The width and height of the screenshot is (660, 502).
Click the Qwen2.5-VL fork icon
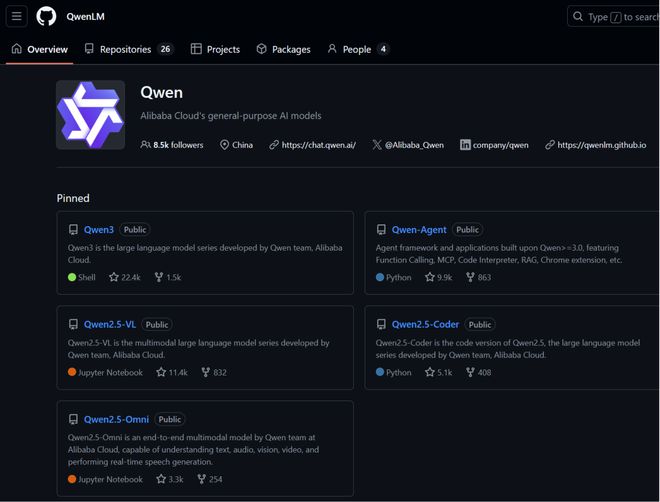point(205,372)
